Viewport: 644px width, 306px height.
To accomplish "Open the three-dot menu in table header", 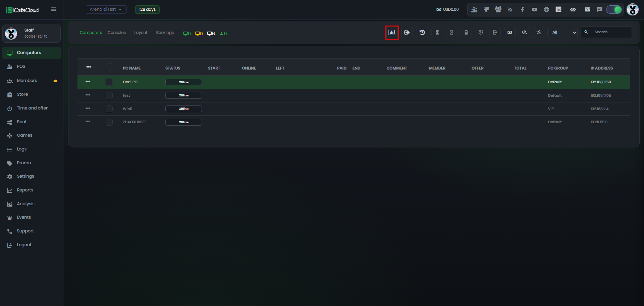I will 89,67.
